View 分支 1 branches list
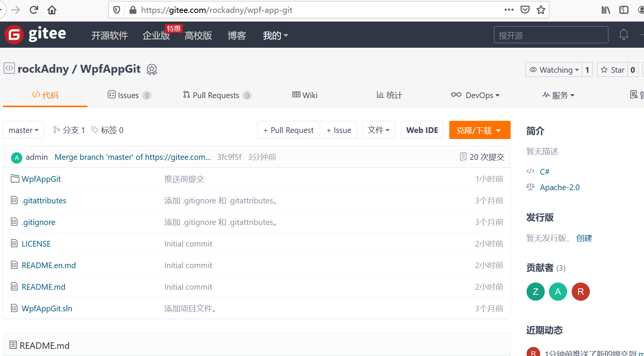 69,130
